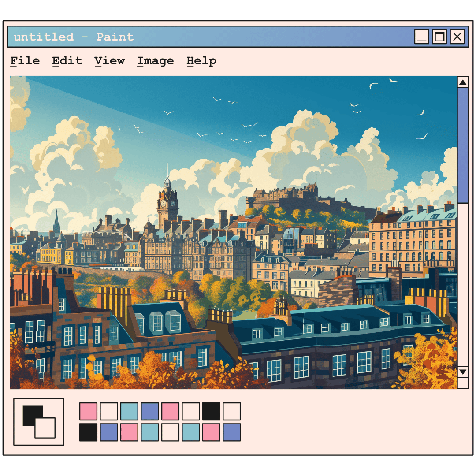476x476 pixels.
Task: Select the cream background color square
Action: pos(45,428)
